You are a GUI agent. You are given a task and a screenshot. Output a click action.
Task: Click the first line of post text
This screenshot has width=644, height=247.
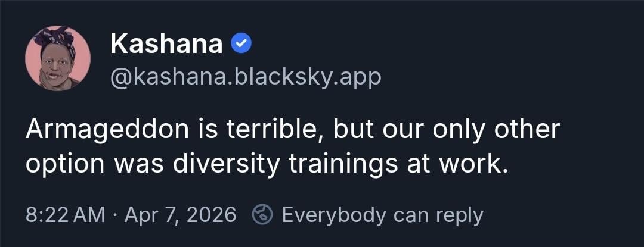[292, 131]
